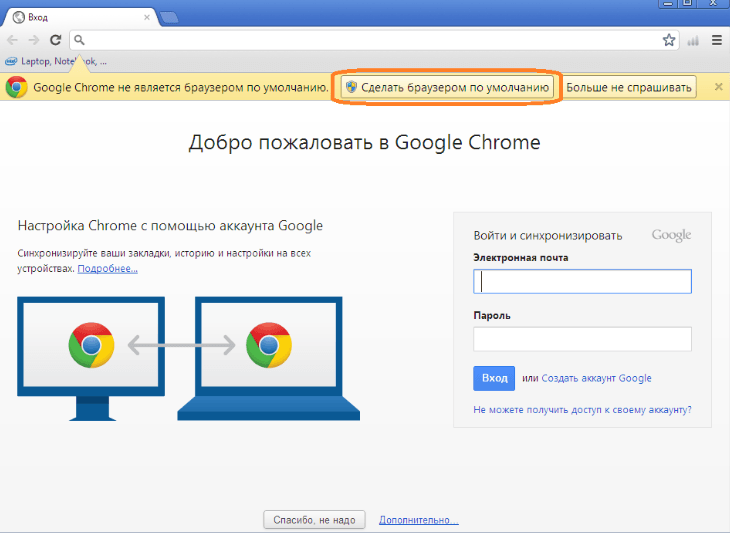
Task: Close the Вход tab
Action: point(147,17)
